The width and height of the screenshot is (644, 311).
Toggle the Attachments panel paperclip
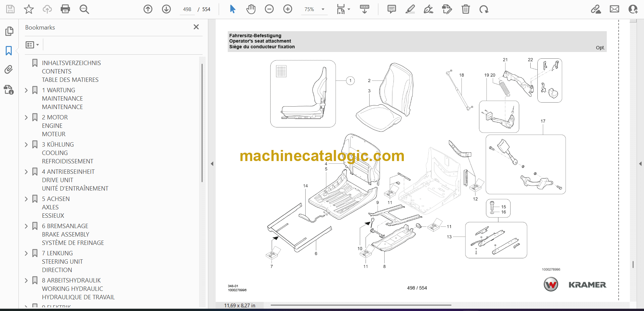pyautogui.click(x=9, y=69)
